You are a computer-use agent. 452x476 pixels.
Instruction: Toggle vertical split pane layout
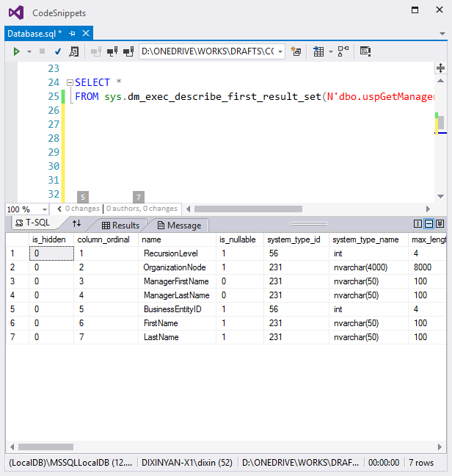point(418,224)
